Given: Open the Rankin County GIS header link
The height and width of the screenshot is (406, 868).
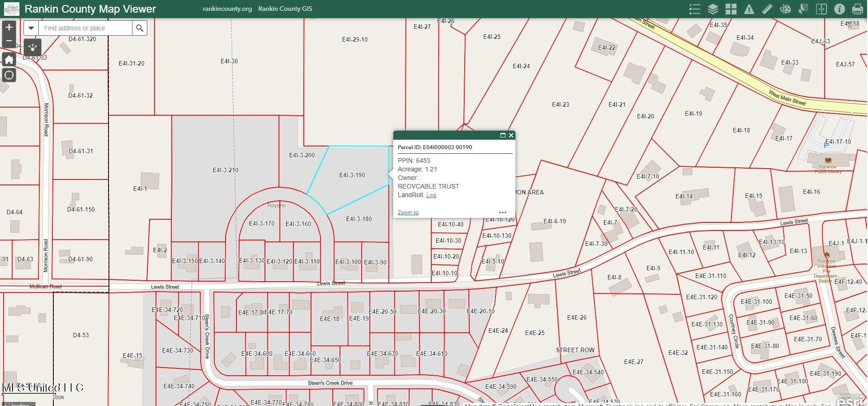Looking at the screenshot, I should (285, 9).
